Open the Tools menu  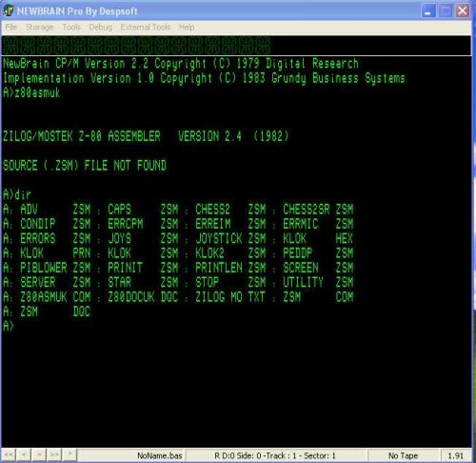(71, 28)
